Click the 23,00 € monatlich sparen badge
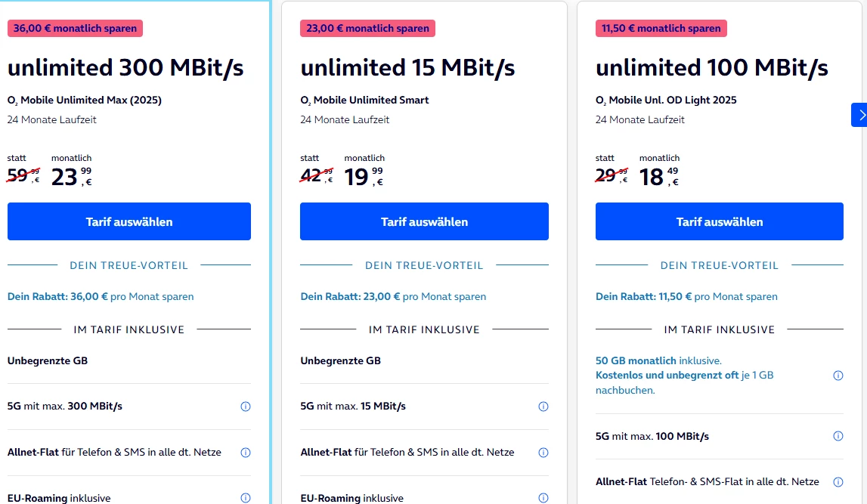 (x=367, y=28)
